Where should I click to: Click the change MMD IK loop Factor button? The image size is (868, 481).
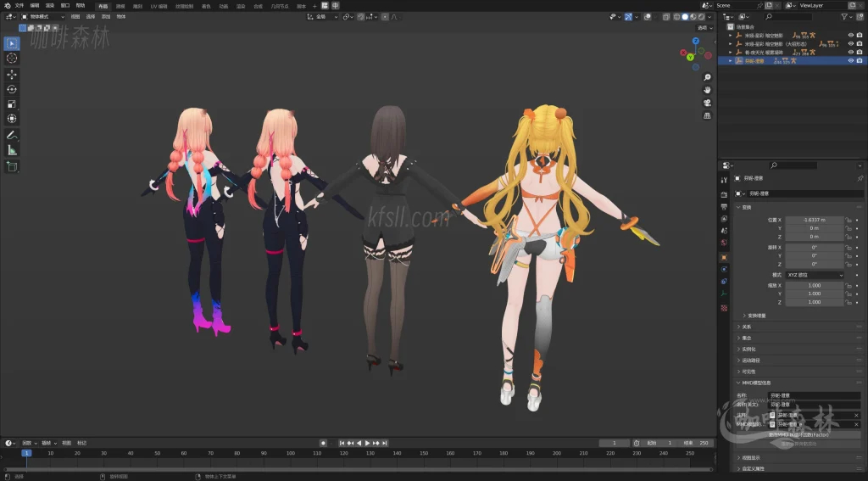pyautogui.click(x=798, y=435)
